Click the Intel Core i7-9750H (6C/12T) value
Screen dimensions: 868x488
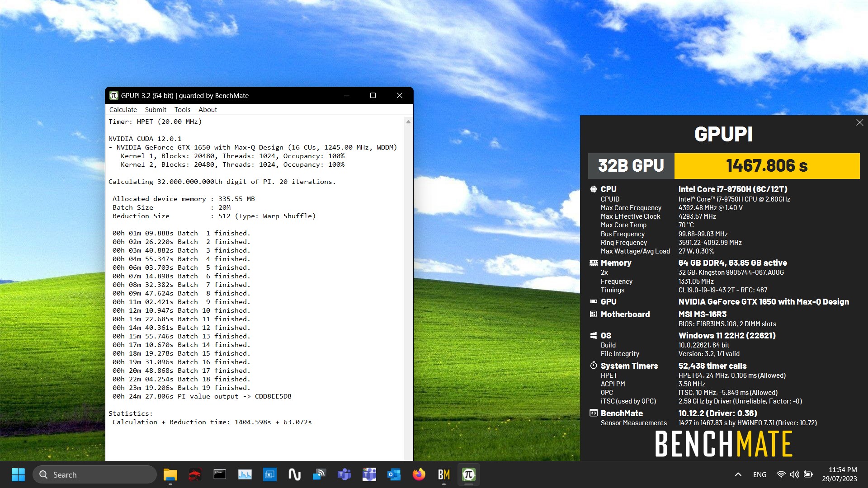tap(733, 189)
